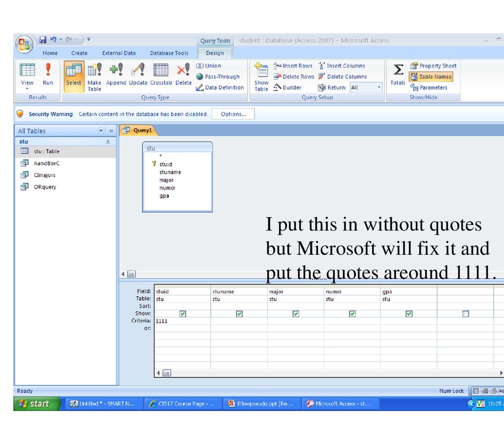Click the upper pane horizontal scrollbar thumb

pos(131,274)
